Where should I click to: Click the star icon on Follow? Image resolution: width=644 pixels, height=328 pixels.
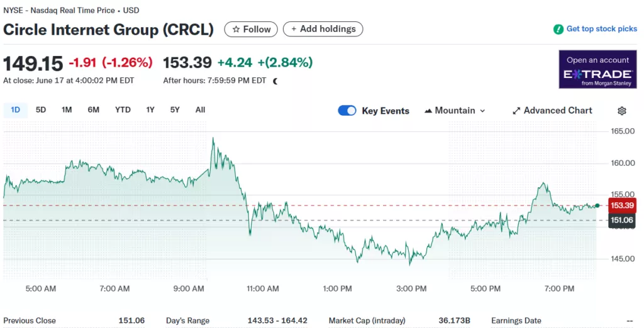pos(236,30)
